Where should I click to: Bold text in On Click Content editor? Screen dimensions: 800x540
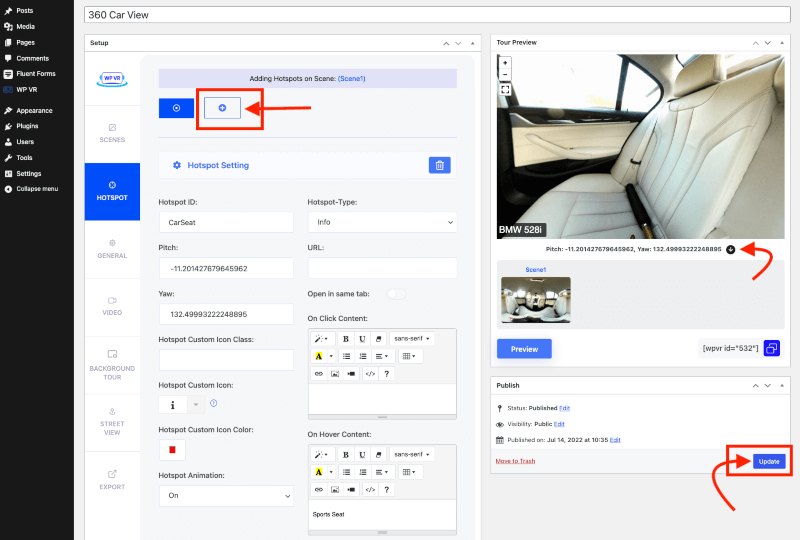tap(345, 338)
